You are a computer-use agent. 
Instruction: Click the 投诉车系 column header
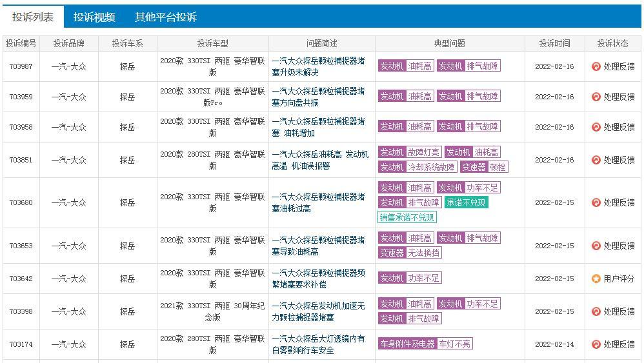click(x=127, y=43)
